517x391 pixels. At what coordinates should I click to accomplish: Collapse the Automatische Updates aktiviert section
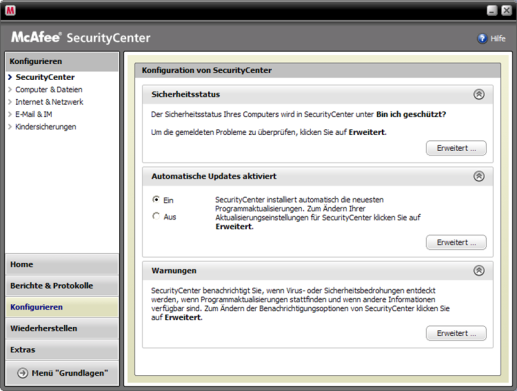(x=479, y=176)
